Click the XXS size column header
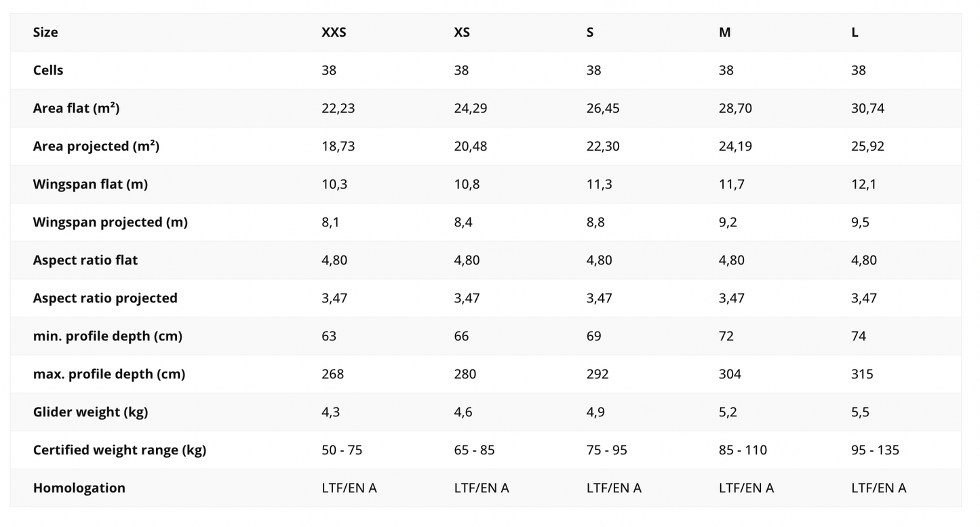Viewport: 980px width, 527px height. tap(334, 33)
